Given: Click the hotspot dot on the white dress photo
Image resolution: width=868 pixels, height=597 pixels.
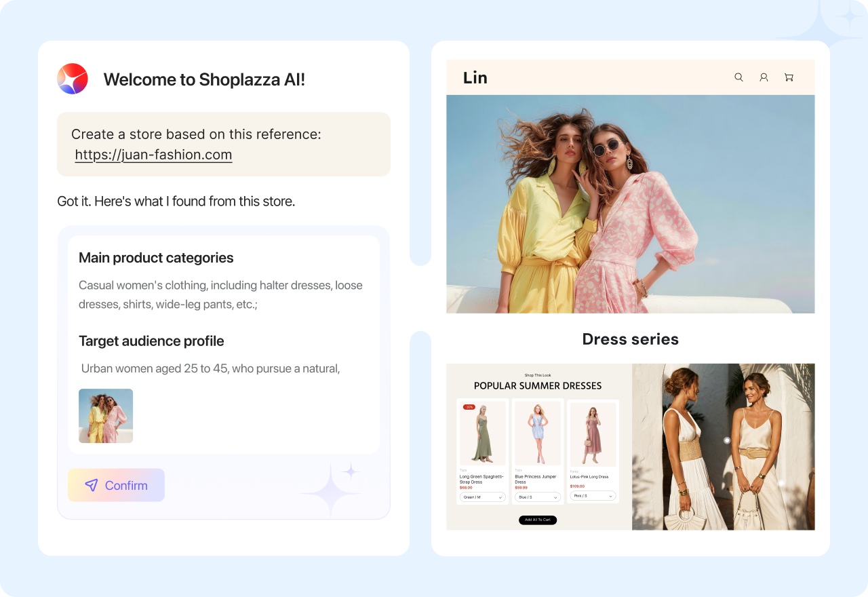Looking at the screenshot, I should coord(727,440).
